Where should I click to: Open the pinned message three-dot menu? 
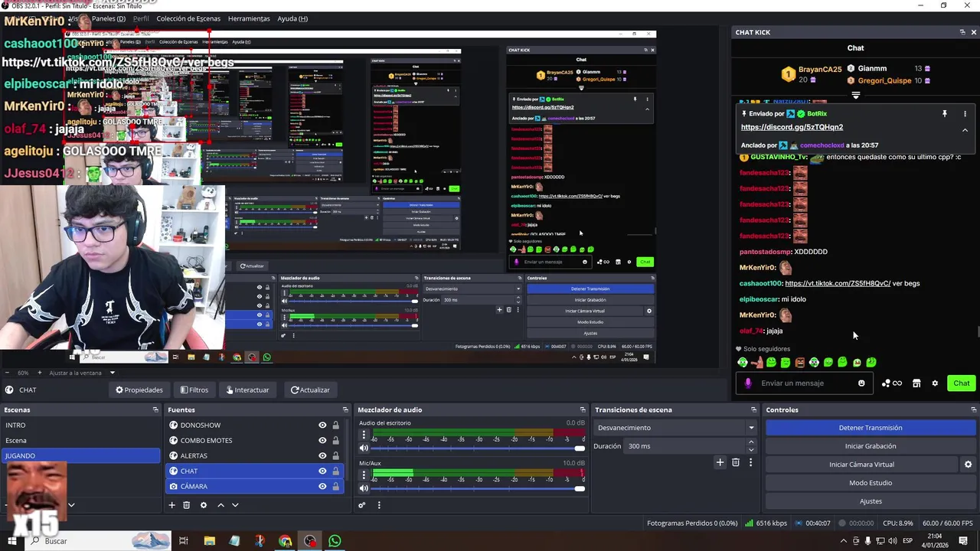[x=965, y=114]
